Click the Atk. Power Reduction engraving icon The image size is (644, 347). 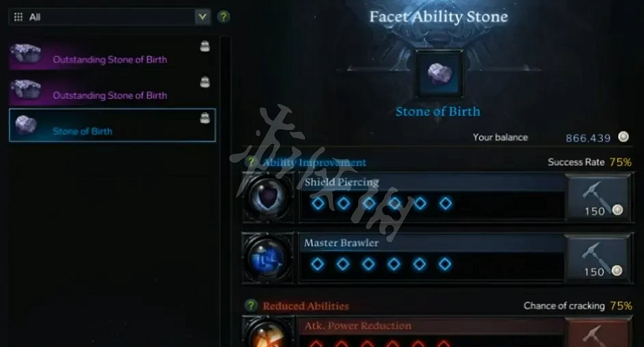[x=268, y=333]
